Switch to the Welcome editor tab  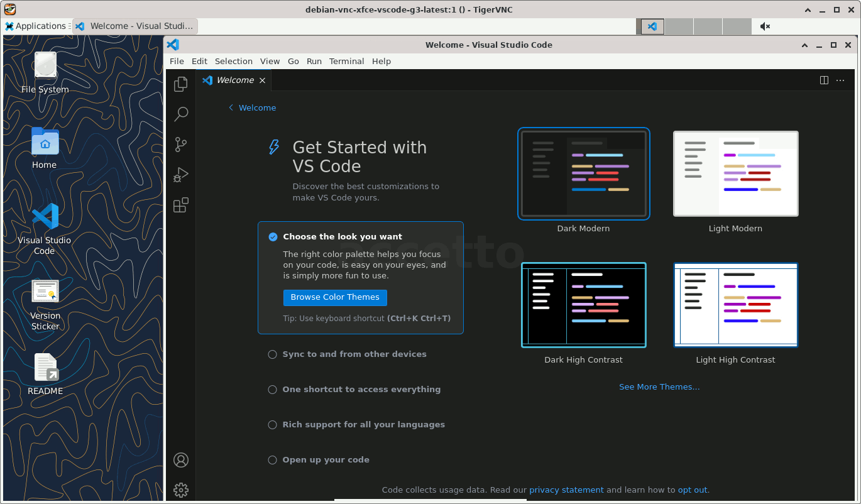[x=234, y=80]
